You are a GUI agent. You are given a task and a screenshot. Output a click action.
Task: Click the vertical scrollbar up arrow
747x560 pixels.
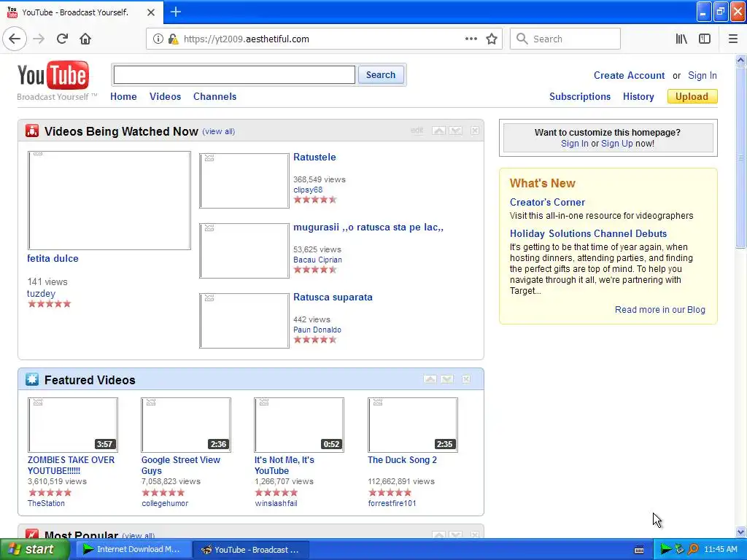[x=740, y=60]
